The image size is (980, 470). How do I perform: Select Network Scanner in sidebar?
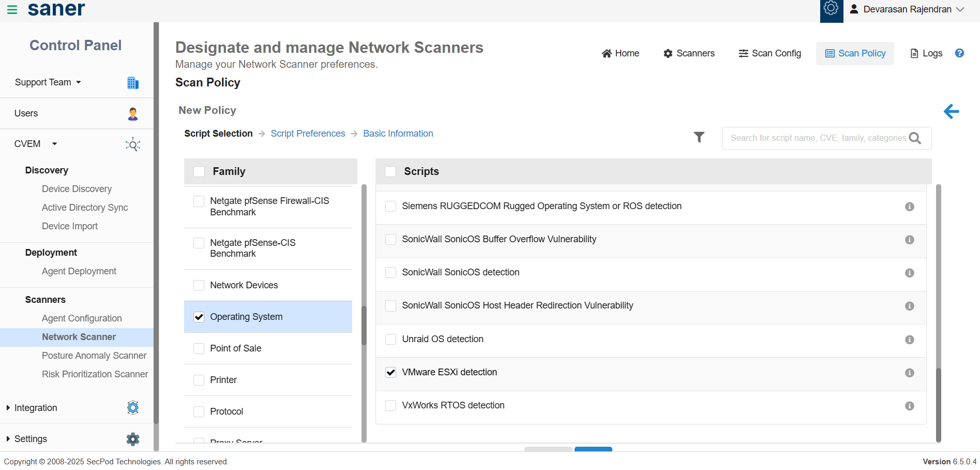pyautogui.click(x=77, y=337)
